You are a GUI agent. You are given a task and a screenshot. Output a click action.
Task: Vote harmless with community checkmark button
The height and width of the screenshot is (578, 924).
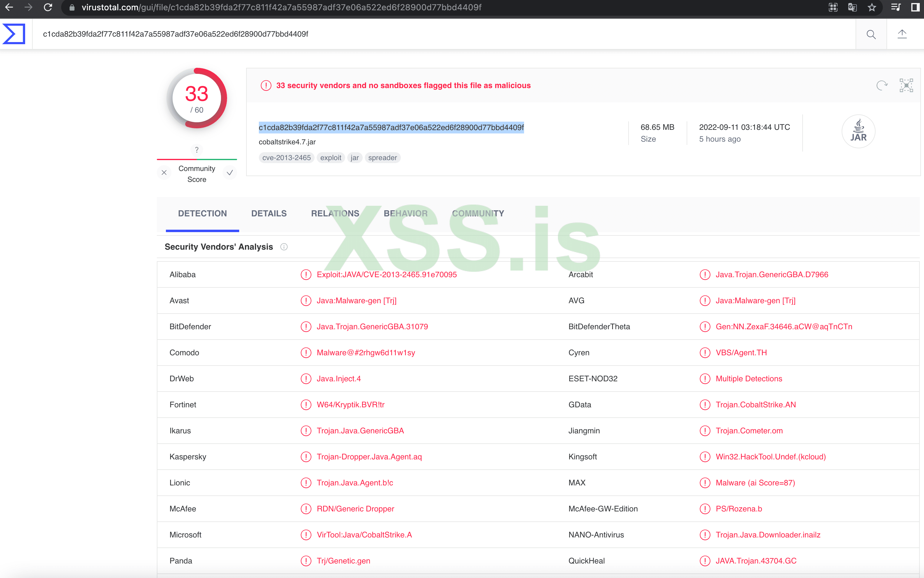point(229,173)
